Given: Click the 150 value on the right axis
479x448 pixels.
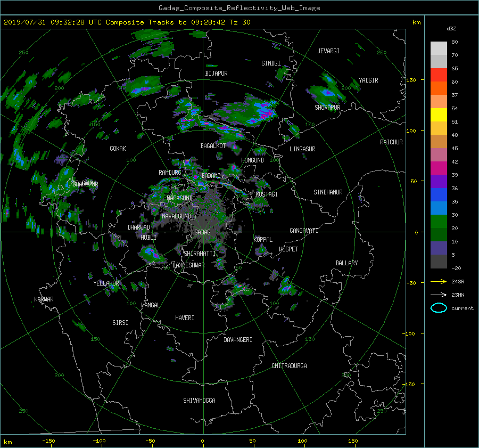Looking at the screenshot, I should pos(411,80).
